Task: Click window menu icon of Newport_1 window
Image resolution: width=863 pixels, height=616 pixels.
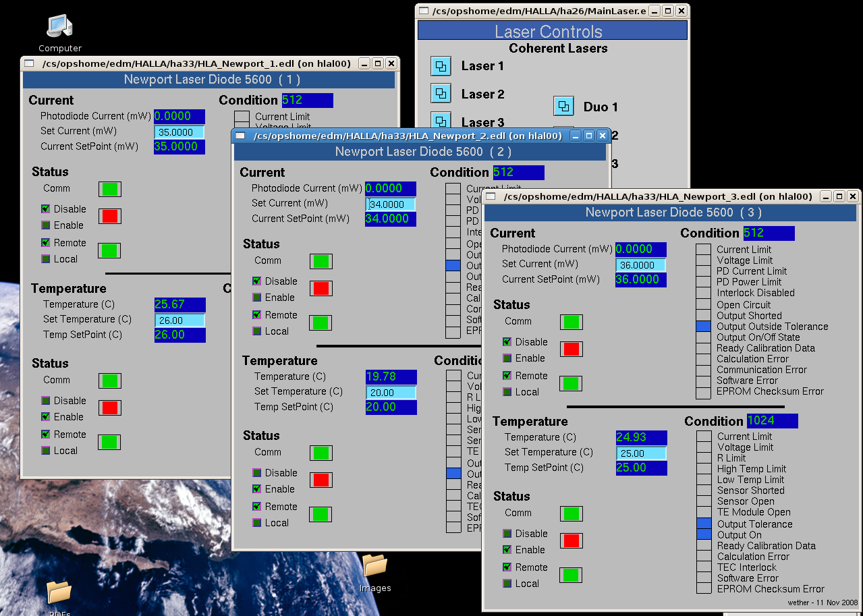Action: [29, 63]
